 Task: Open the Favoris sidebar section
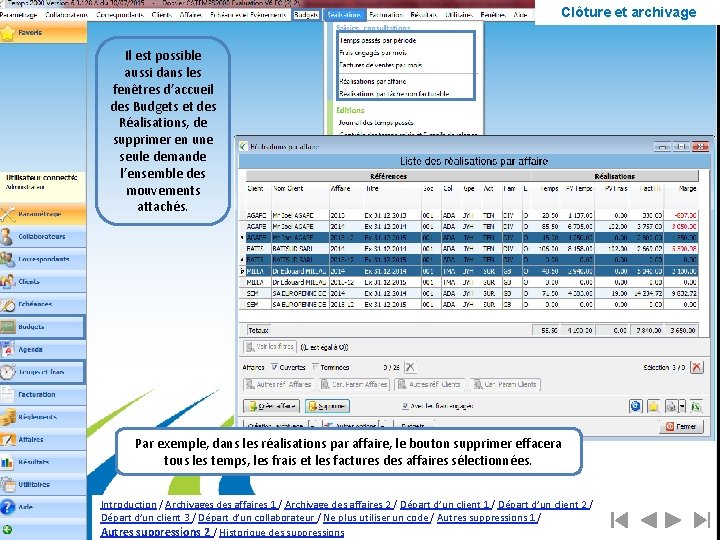coord(43,33)
